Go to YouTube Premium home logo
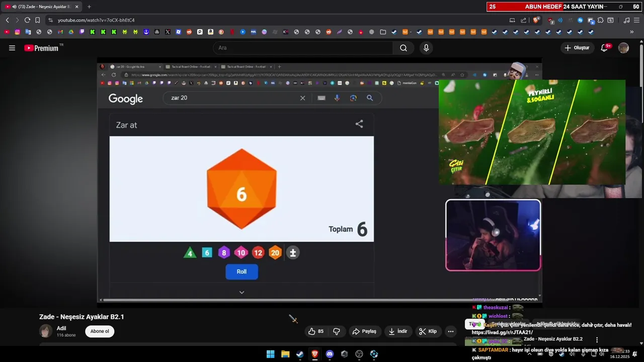 pyautogui.click(x=41, y=48)
